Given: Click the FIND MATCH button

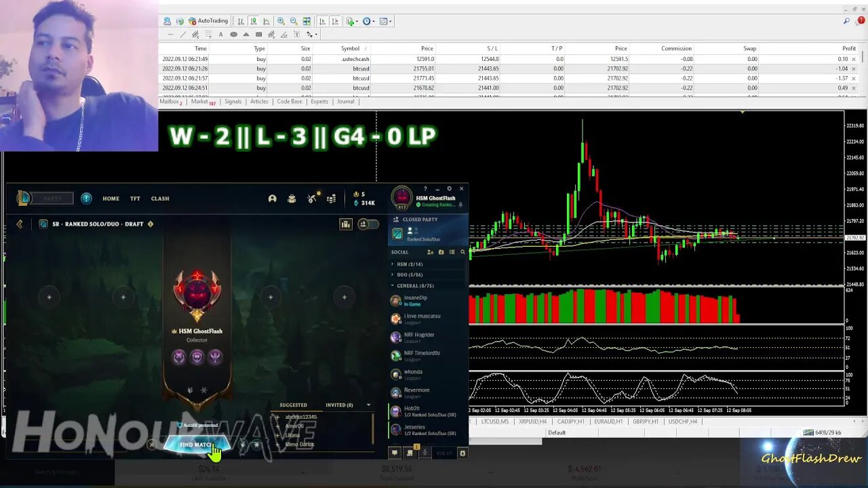Looking at the screenshot, I should point(197,445).
